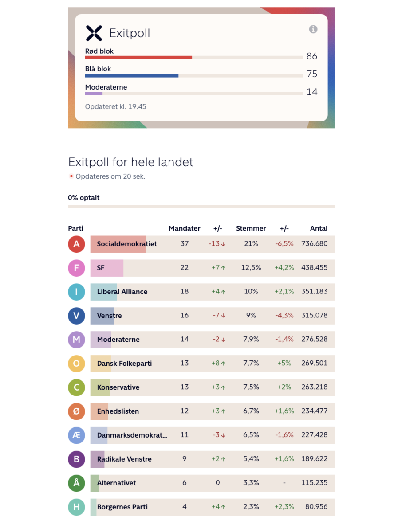398x532 pixels.
Task: Click the Alternativet letter Å badge
Action: coord(76,483)
